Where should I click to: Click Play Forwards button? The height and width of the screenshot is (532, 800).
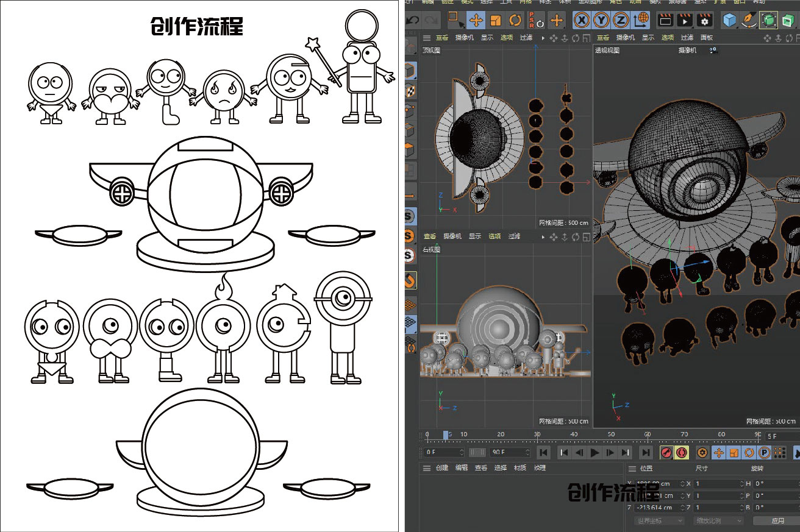point(595,452)
